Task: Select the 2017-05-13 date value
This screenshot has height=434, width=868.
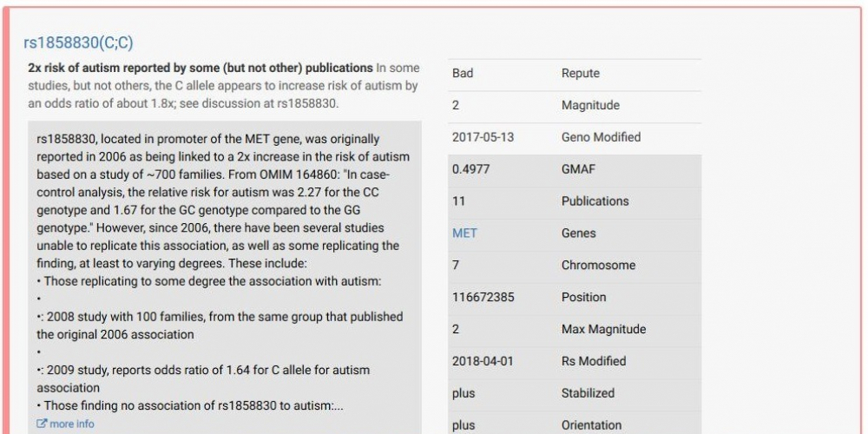Action: (483, 137)
